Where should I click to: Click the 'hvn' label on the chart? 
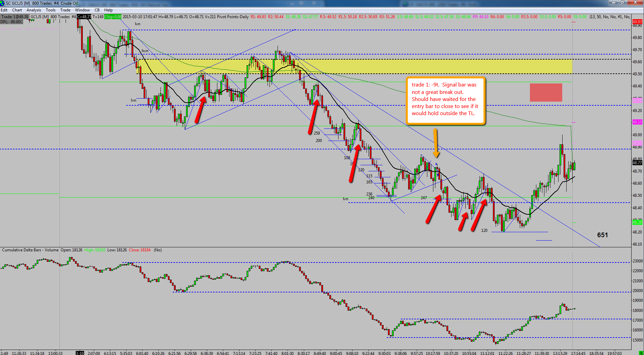click(x=145, y=51)
